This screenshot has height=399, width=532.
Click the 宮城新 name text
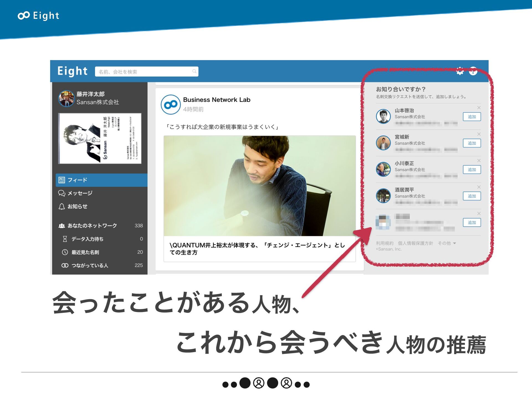[402, 137]
